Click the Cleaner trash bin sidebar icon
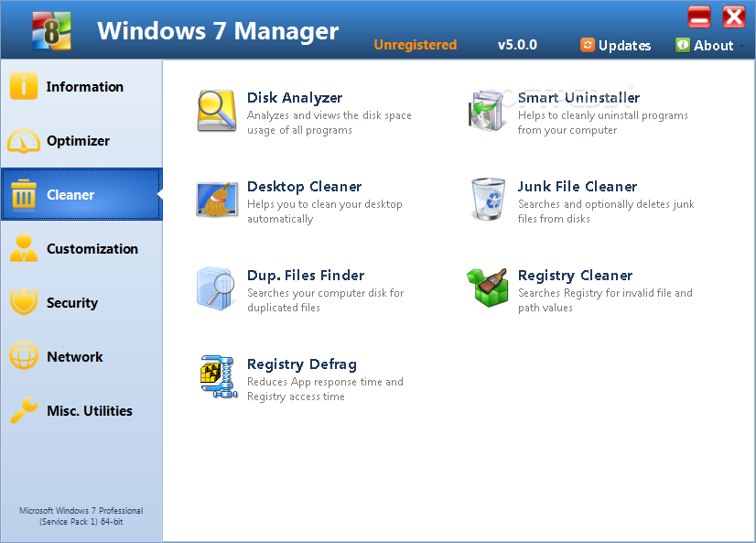This screenshot has height=543, width=756. pos(23,194)
